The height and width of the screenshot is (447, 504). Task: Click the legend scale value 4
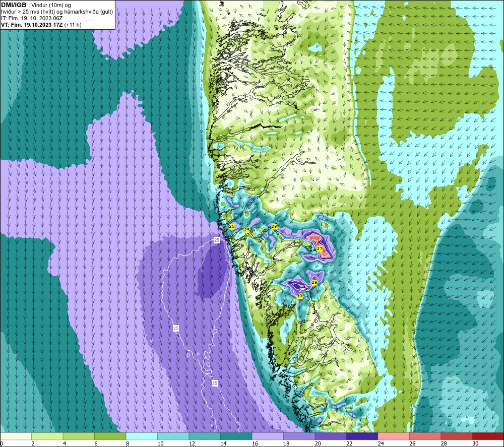[65, 443]
